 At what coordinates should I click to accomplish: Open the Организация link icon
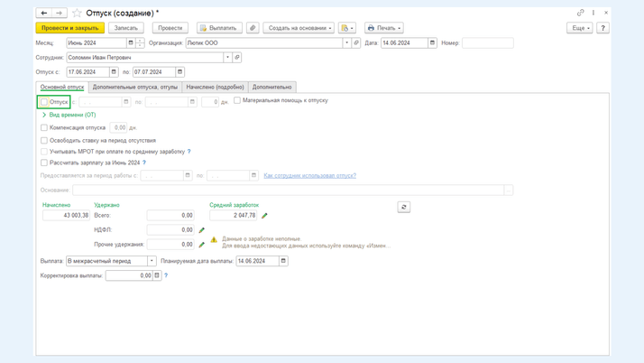tap(356, 42)
